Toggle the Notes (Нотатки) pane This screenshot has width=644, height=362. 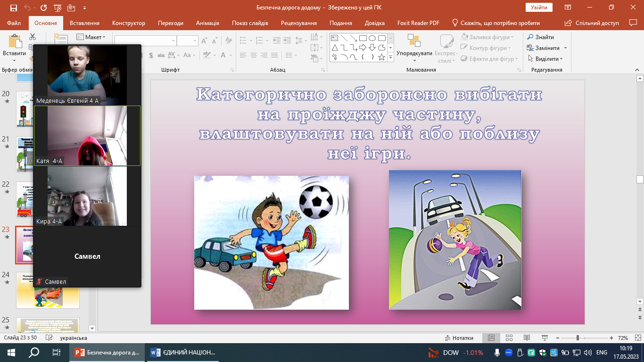459,338
